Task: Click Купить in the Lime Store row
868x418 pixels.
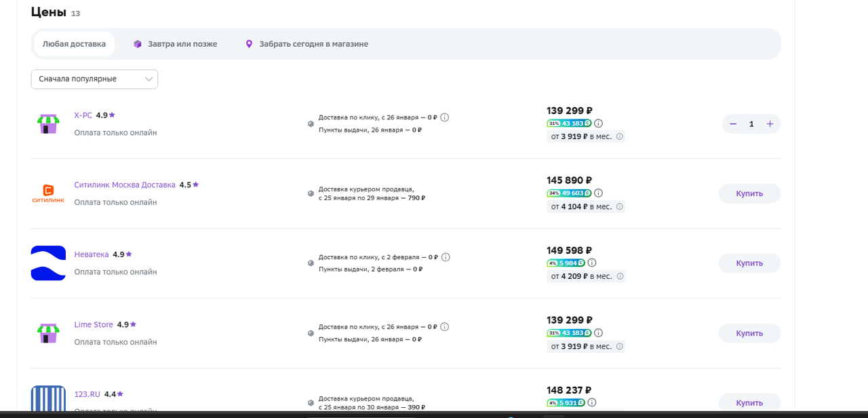Action: tap(749, 333)
